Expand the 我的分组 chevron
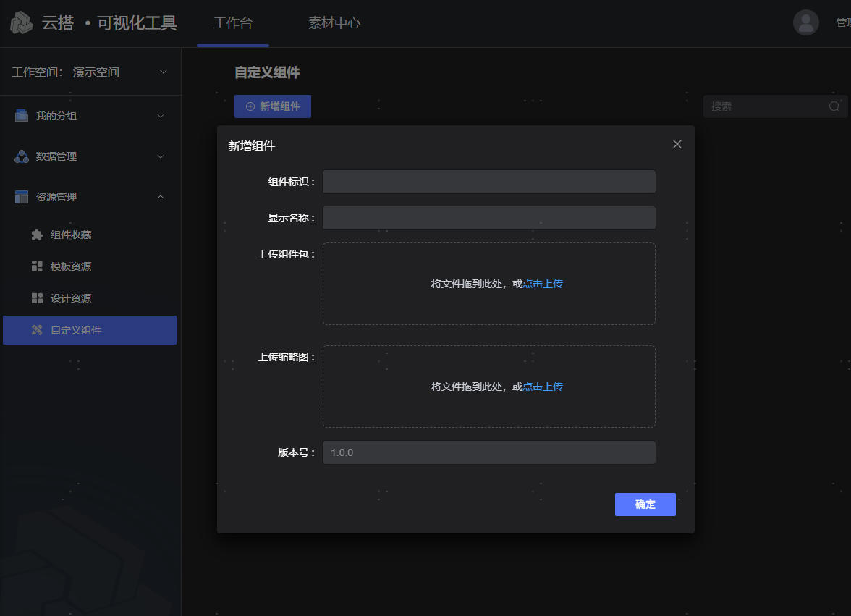 pyautogui.click(x=161, y=116)
